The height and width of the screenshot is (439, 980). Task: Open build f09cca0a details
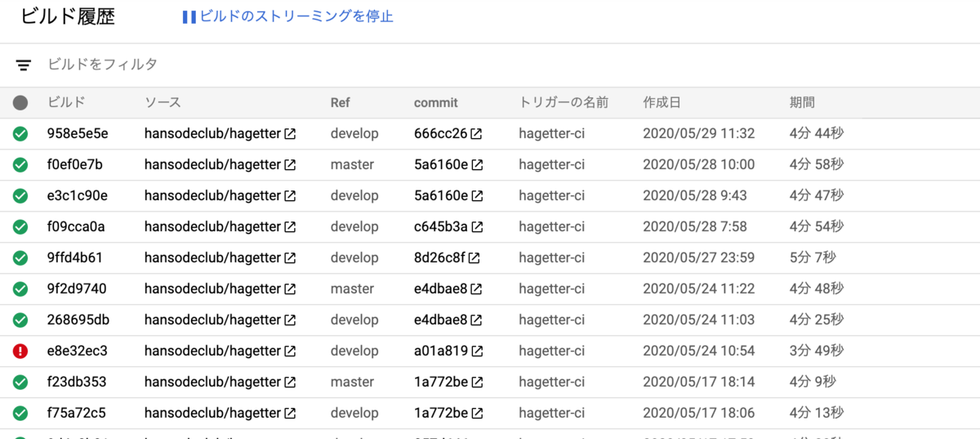[x=76, y=226]
